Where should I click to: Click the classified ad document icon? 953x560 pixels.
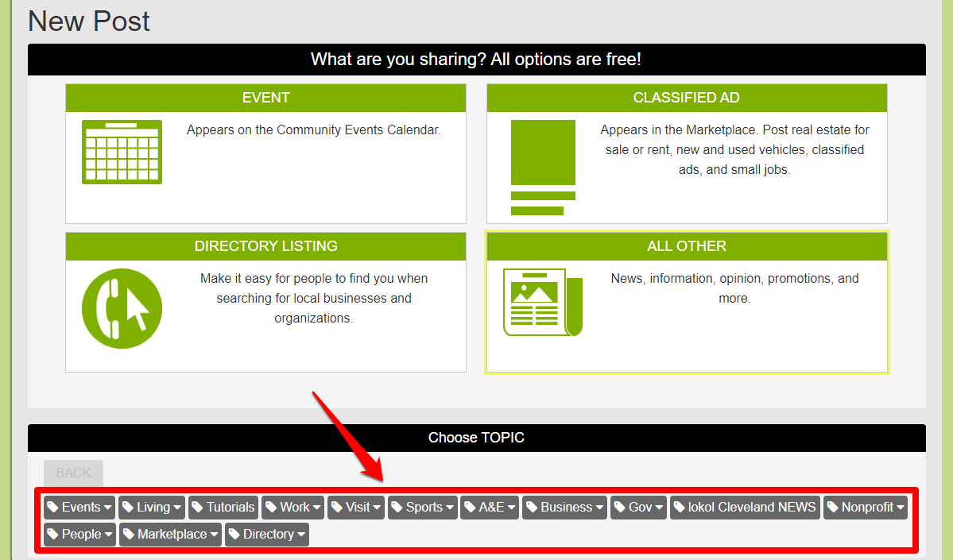point(543,168)
